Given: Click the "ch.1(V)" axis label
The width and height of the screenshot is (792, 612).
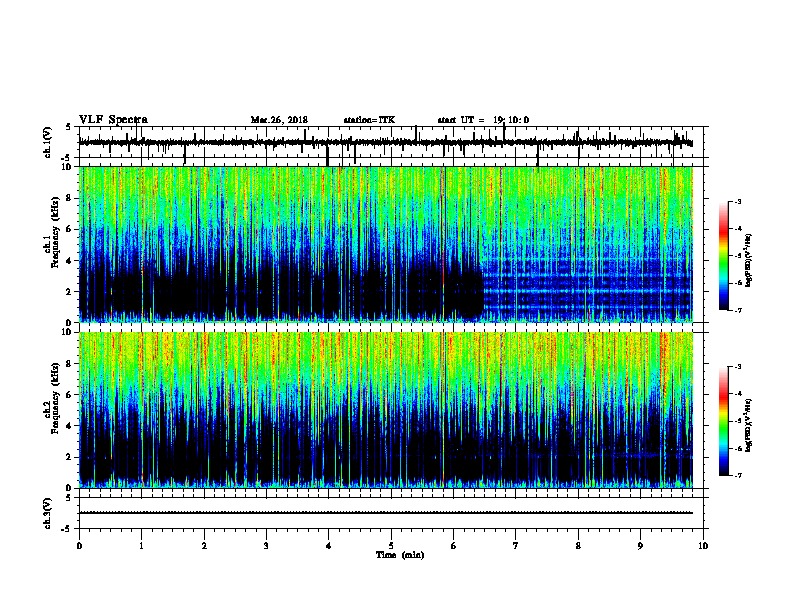Looking at the screenshot, I should (x=48, y=142).
